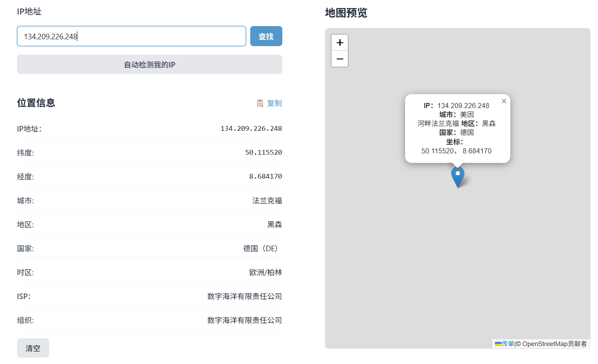
Task: Zoom in the map with plus button
Action: tap(340, 43)
